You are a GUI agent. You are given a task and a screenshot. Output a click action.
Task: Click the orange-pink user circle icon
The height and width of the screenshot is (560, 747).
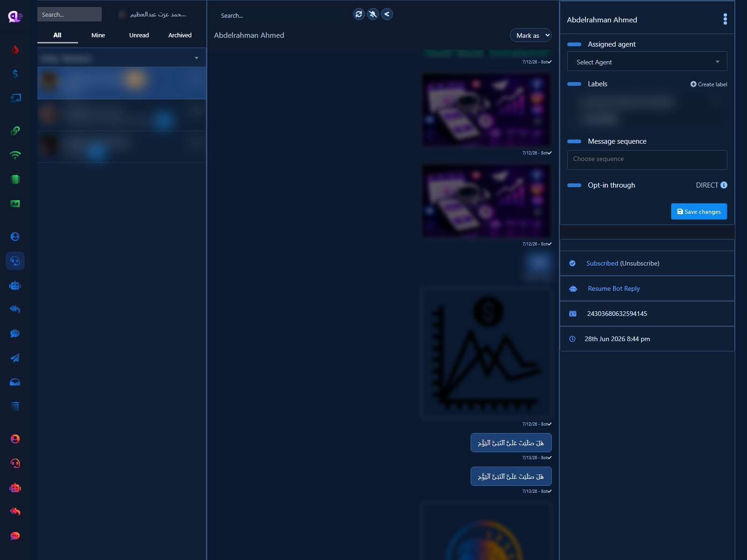pos(15,439)
